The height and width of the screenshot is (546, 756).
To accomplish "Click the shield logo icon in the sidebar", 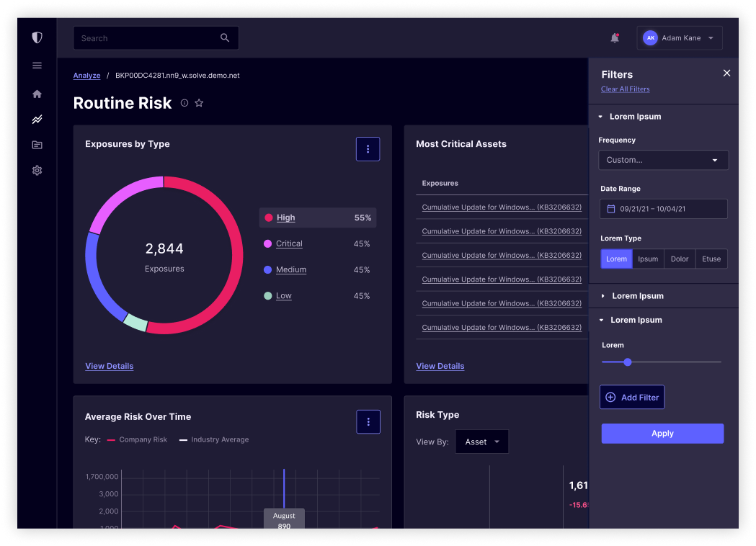I will pyautogui.click(x=37, y=37).
